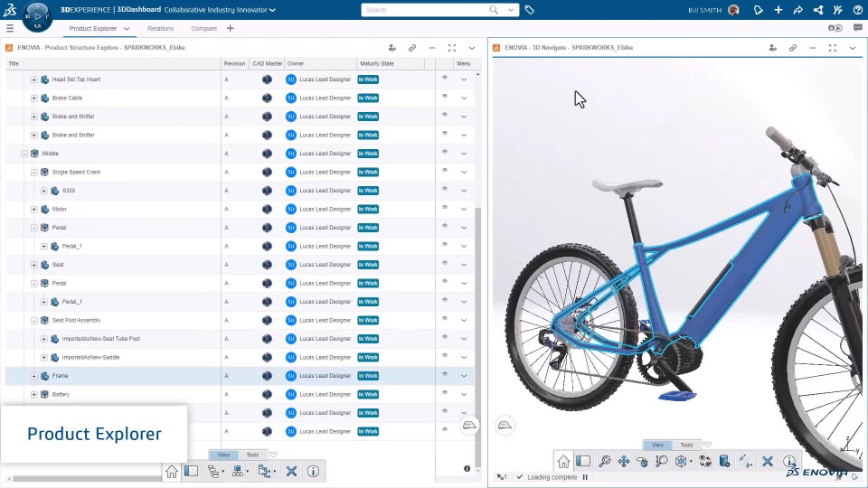Pause loading in 3D Navigate status bar
The image size is (868, 488).
pos(585,477)
